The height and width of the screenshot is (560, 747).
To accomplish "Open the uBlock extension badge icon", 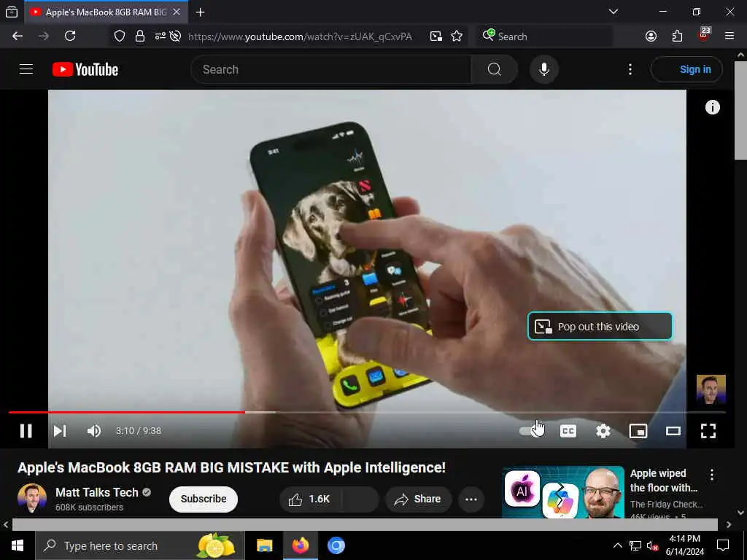I will (x=704, y=35).
